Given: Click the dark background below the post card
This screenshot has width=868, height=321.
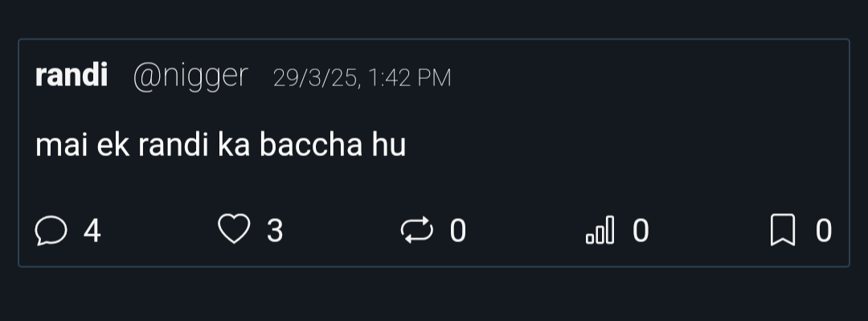Looking at the screenshot, I should pyautogui.click(x=434, y=295).
